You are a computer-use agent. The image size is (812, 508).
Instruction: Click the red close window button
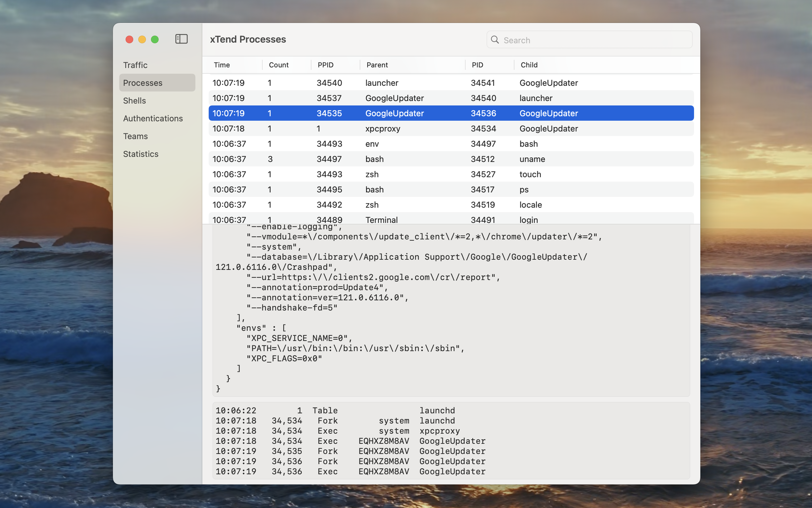(129, 40)
